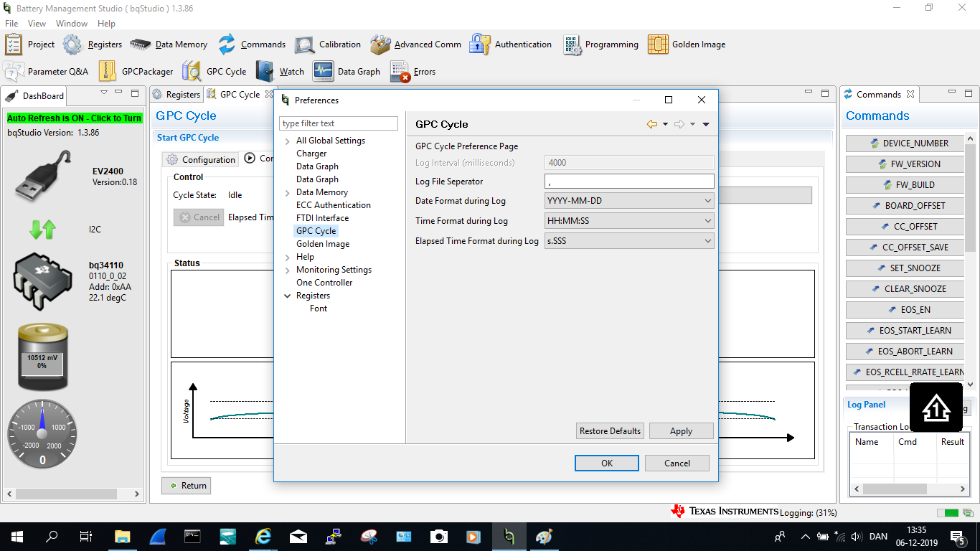Turn off the Auto Refresh banner
Viewport: 980px width, 551px height.
(x=75, y=118)
